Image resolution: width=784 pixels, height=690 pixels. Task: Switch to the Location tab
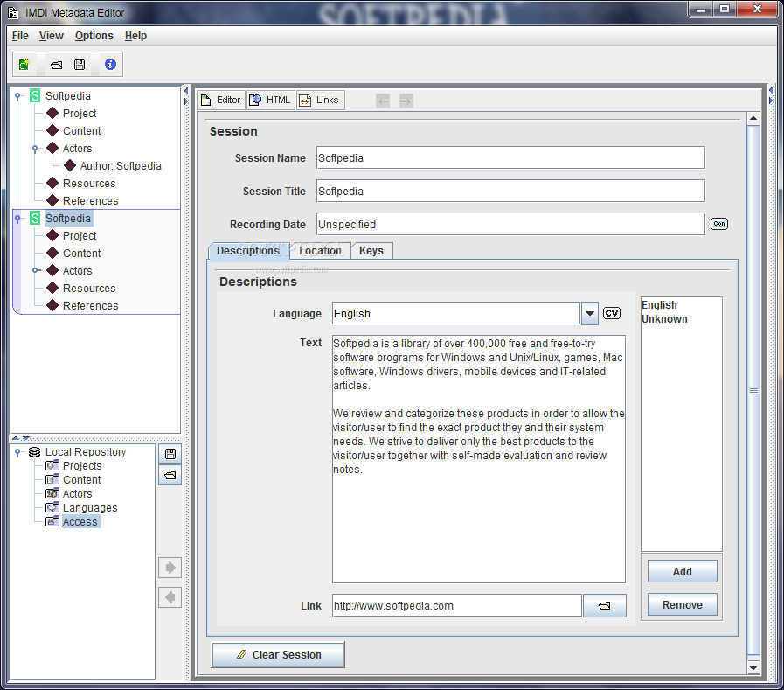coord(320,251)
